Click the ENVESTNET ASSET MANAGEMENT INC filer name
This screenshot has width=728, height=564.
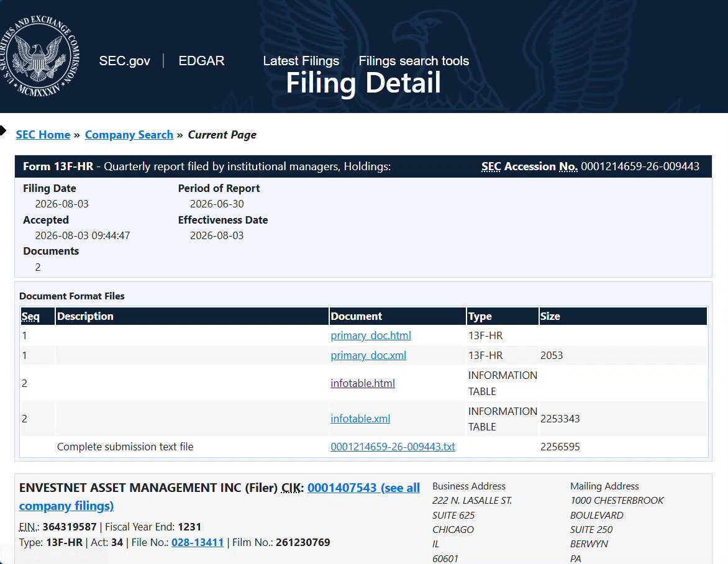coord(130,488)
